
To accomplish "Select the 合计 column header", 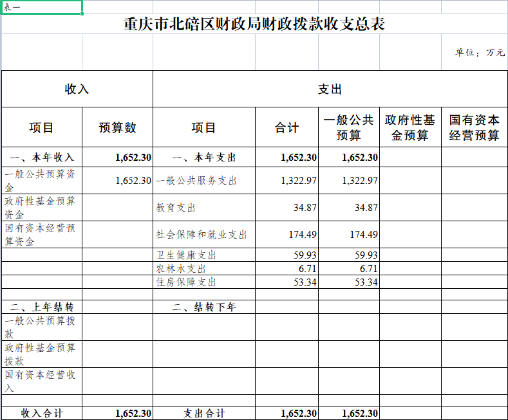I will pyautogui.click(x=287, y=127).
